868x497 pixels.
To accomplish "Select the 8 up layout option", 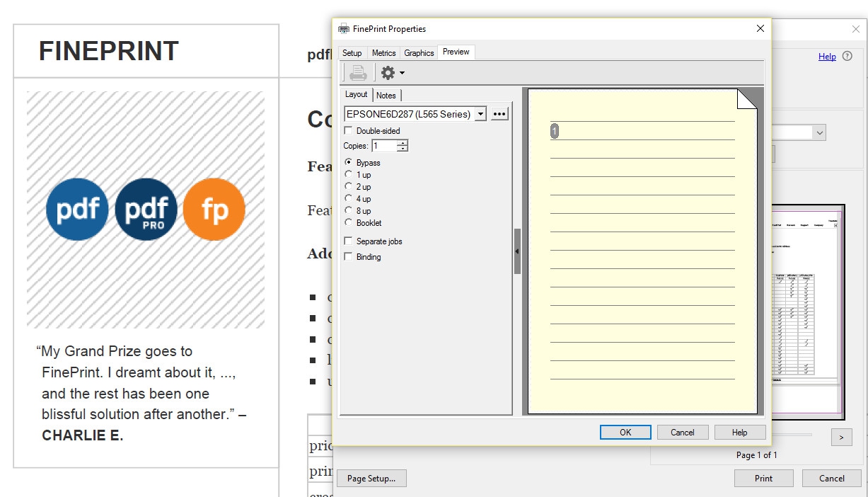I will (x=348, y=210).
